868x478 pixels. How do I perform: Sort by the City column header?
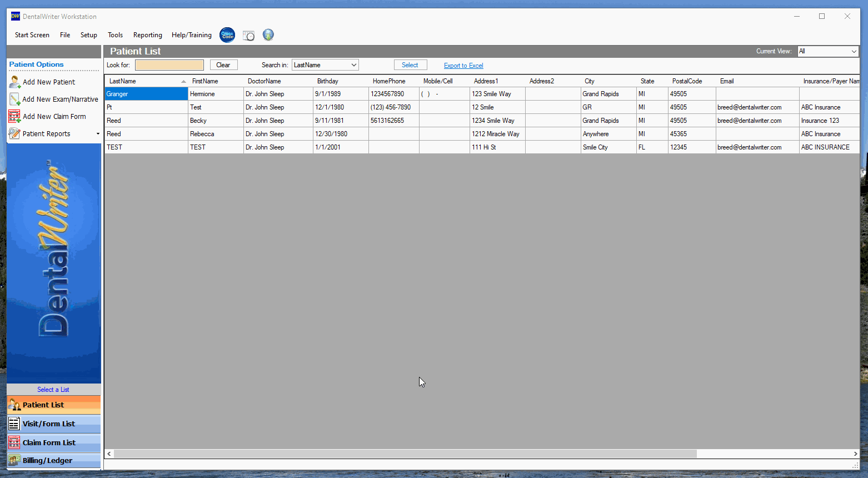pos(608,81)
